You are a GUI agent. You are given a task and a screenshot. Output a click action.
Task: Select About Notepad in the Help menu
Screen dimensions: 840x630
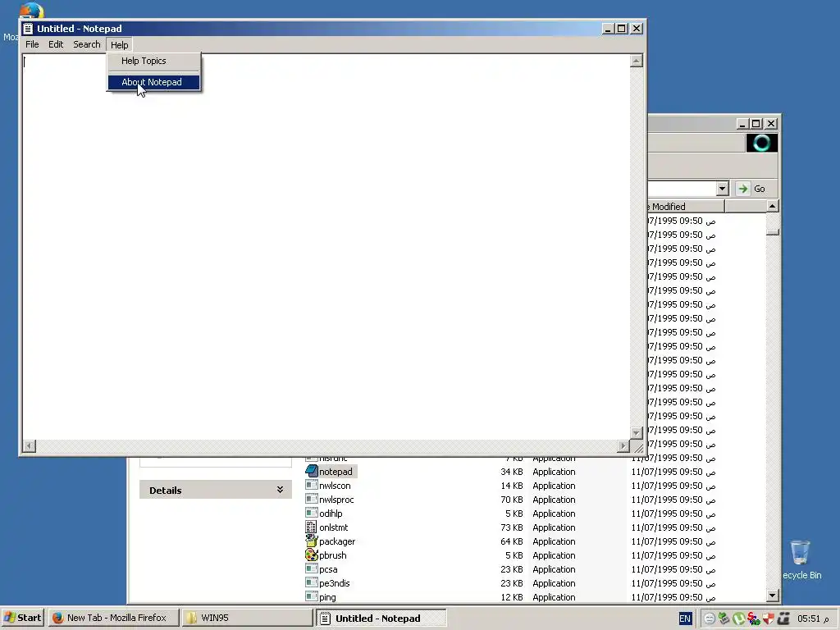[153, 82]
